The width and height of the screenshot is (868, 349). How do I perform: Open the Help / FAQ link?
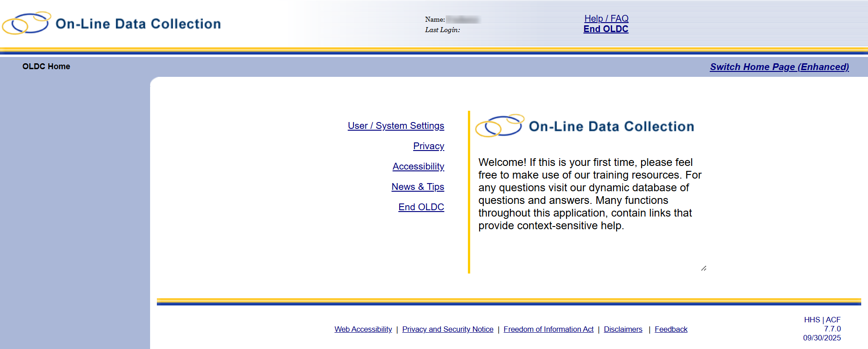click(x=606, y=19)
